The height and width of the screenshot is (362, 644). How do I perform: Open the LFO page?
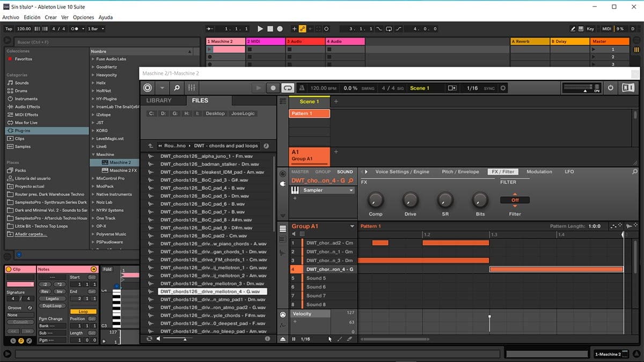point(569,172)
